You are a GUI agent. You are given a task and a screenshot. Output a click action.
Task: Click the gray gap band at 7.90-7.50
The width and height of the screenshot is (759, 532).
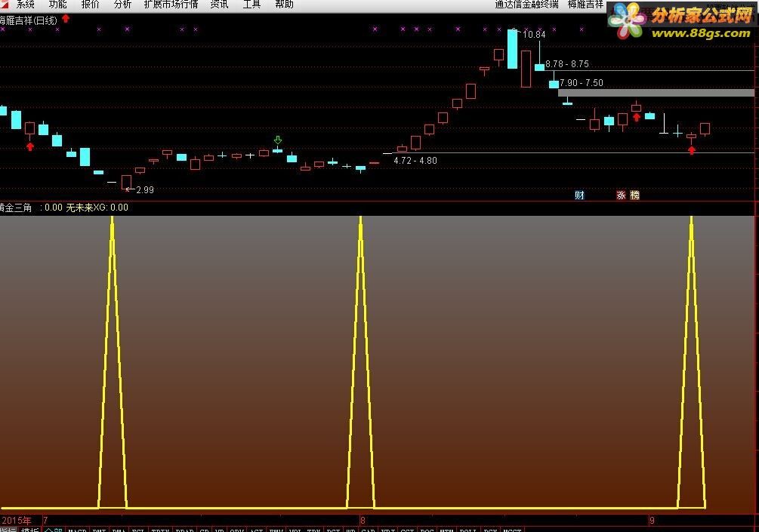tap(656, 92)
